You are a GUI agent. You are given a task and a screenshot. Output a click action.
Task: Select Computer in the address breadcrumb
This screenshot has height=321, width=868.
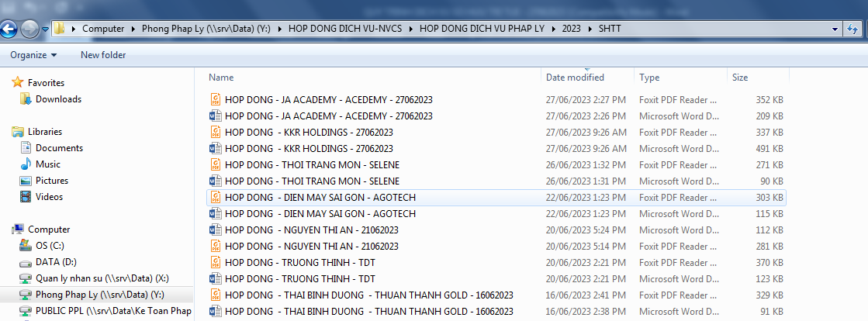[103, 29]
